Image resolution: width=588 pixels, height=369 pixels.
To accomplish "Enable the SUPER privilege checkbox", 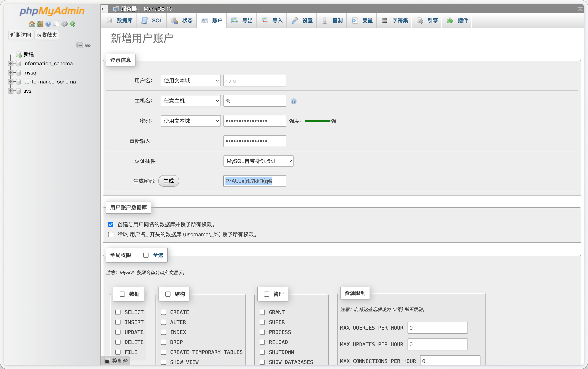I will tap(262, 322).
